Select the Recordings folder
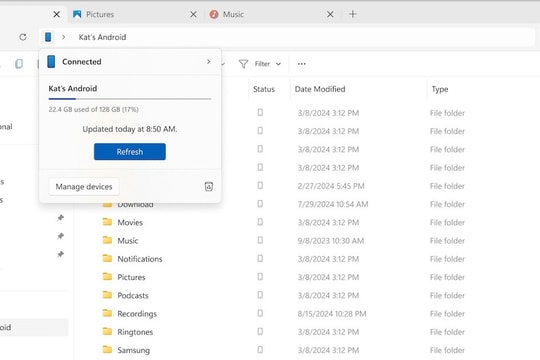 pyautogui.click(x=137, y=314)
